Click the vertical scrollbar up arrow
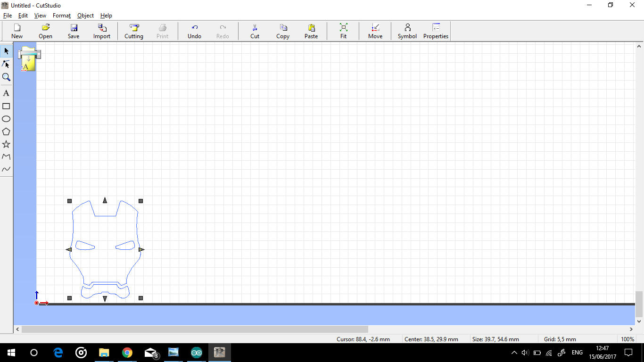Viewport: 644px width, 362px height. [639, 46]
